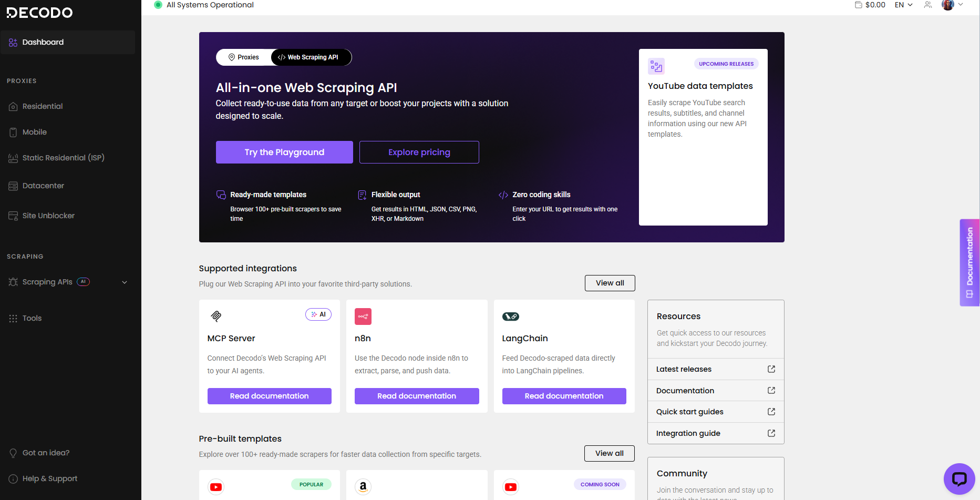Open the team members icon in header
980x500 pixels.
(x=928, y=5)
